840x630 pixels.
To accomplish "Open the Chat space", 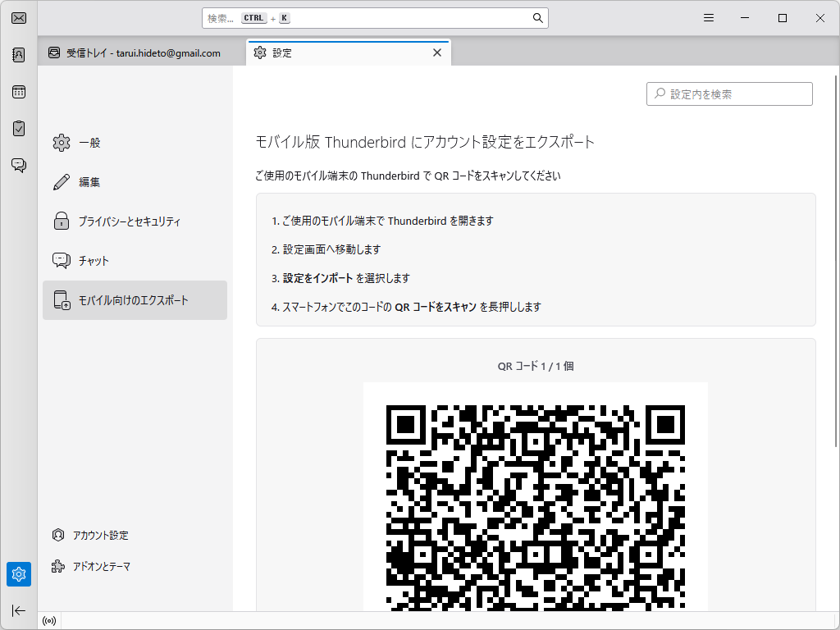I will pos(18,165).
